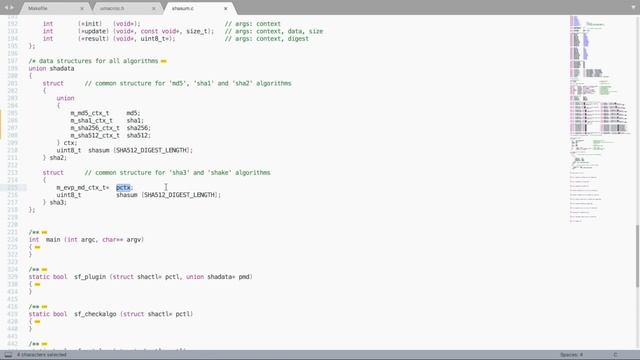Viewport: 640px width, 360px height.
Task: Click the sha3 and shake algorithms comment
Action: point(178,173)
